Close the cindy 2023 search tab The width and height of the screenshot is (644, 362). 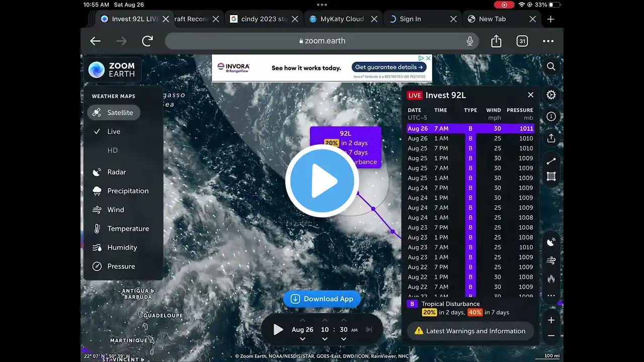(x=295, y=19)
